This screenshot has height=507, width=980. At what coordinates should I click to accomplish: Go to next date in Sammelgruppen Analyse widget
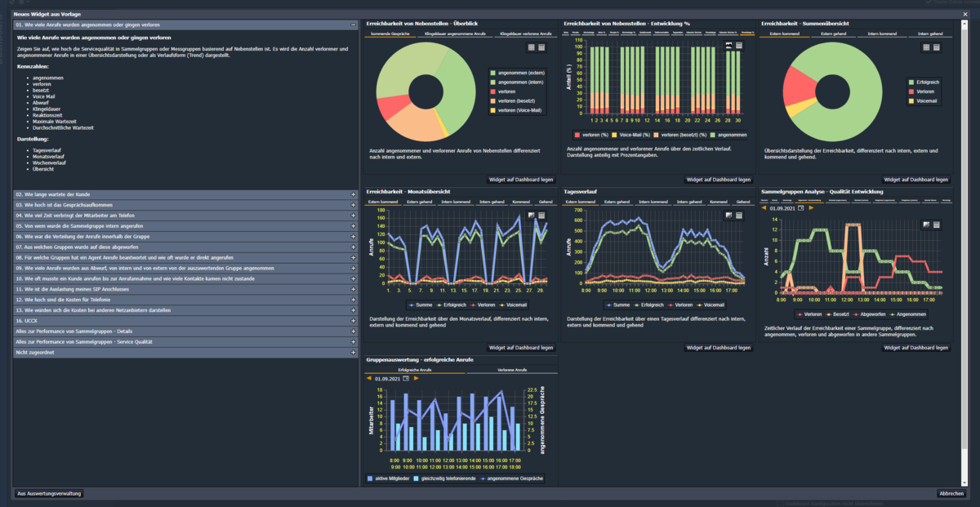point(811,208)
